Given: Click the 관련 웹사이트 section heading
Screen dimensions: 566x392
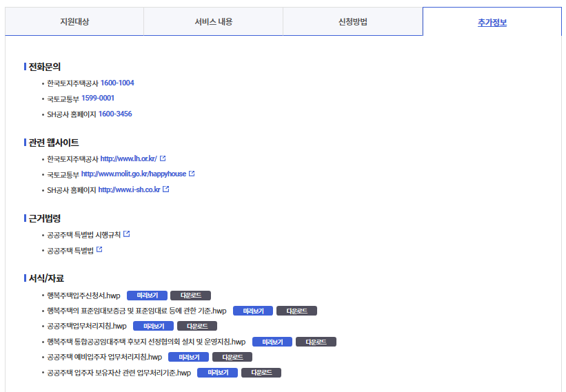Looking at the screenshot, I should point(53,143).
